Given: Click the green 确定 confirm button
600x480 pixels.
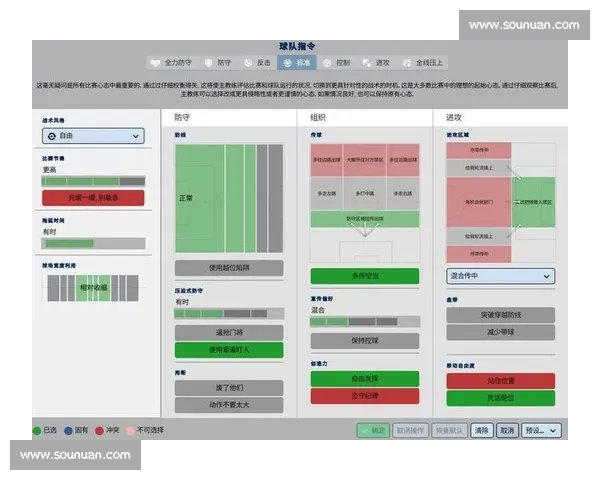Looking at the screenshot, I should point(373,431).
